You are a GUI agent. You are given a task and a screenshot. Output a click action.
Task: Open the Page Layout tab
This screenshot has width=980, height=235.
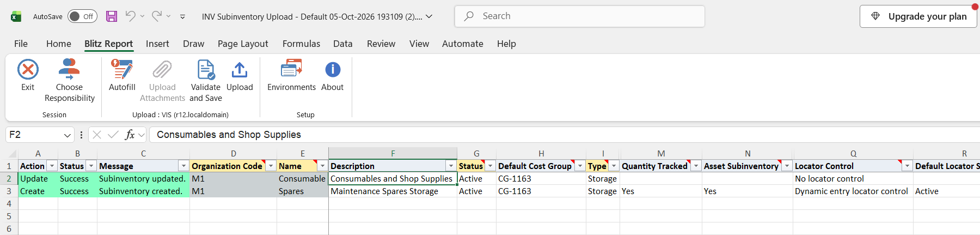[x=243, y=44]
